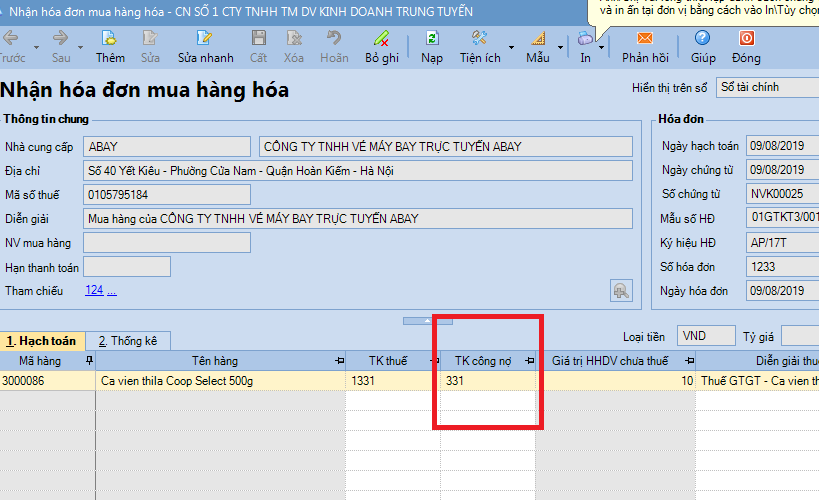Screen dimensions: 819x500
Task: Click the Mẫu template icon
Action: [x=538, y=38]
